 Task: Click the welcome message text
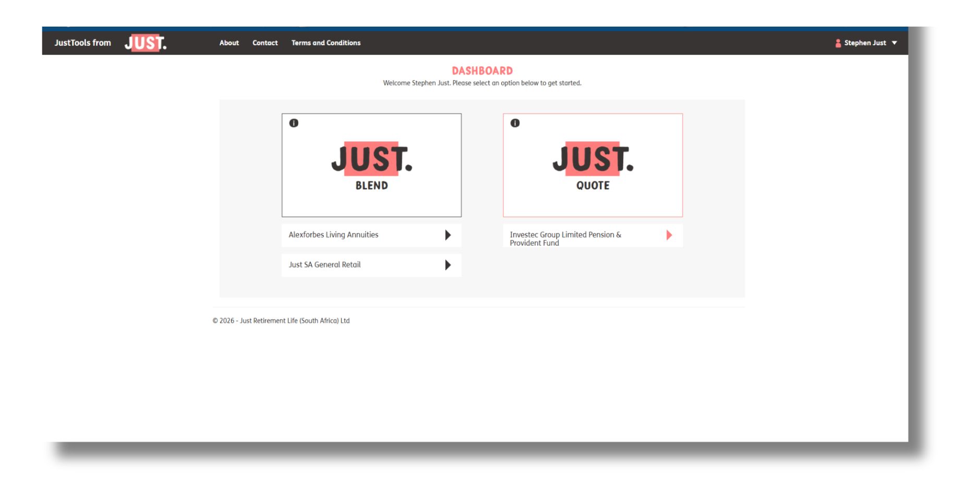[x=482, y=83]
